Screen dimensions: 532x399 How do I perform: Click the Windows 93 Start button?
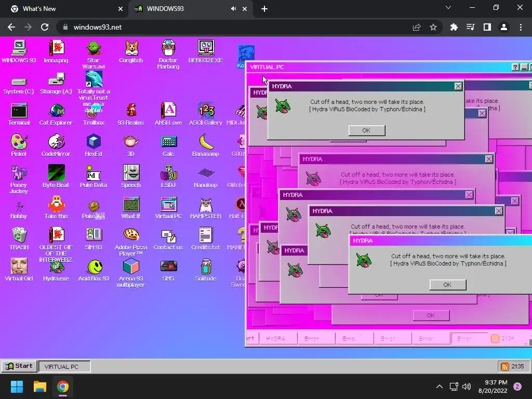pyautogui.click(x=19, y=366)
